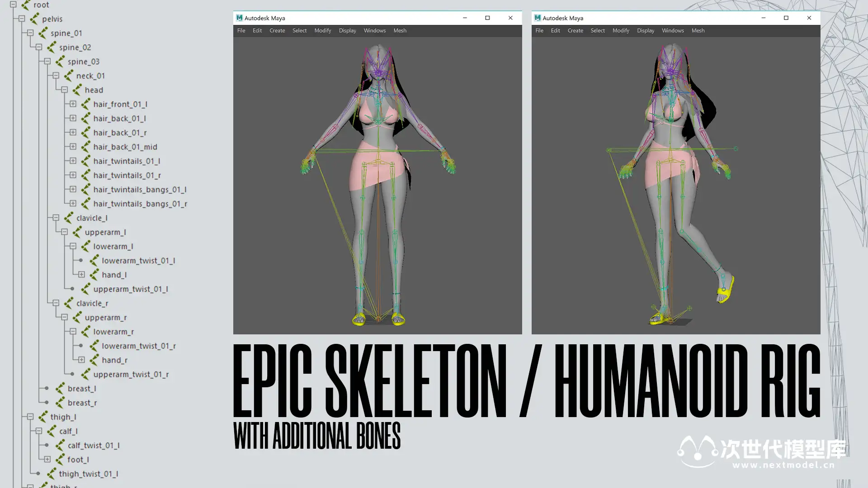Expand the hair_front_01_l node

pos(73,104)
